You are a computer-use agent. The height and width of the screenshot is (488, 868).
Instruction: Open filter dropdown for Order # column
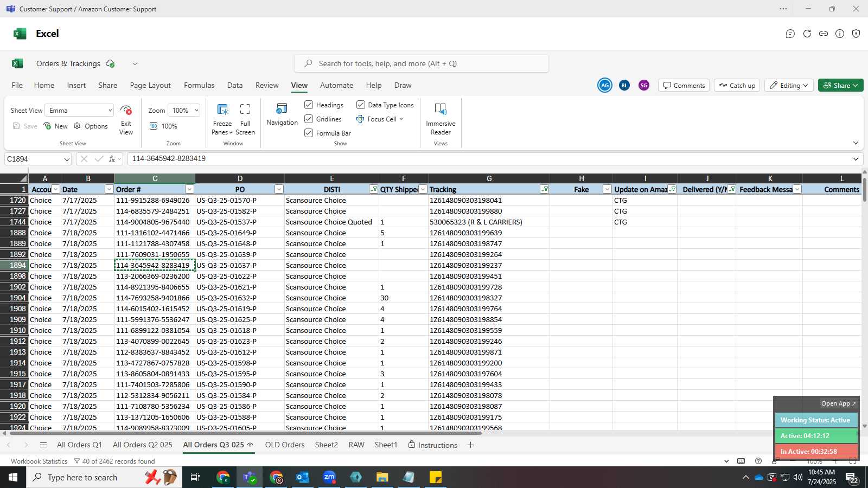coord(189,189)
